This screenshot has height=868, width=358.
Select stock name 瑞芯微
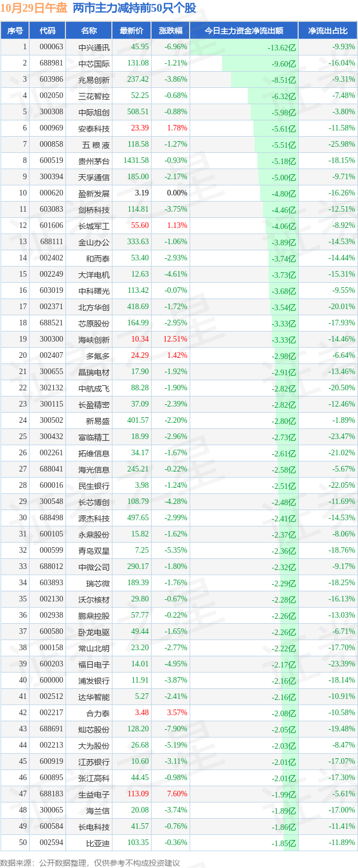coord(98,583)
